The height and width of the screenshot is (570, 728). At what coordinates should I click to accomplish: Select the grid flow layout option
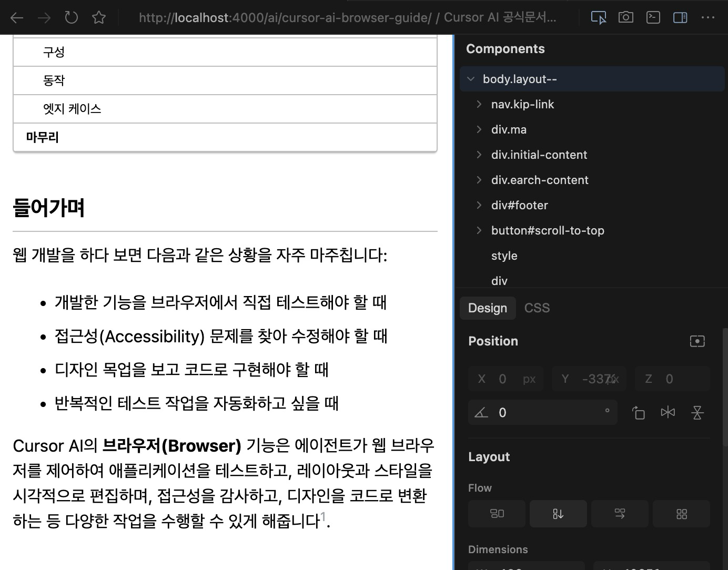(681, 514)
